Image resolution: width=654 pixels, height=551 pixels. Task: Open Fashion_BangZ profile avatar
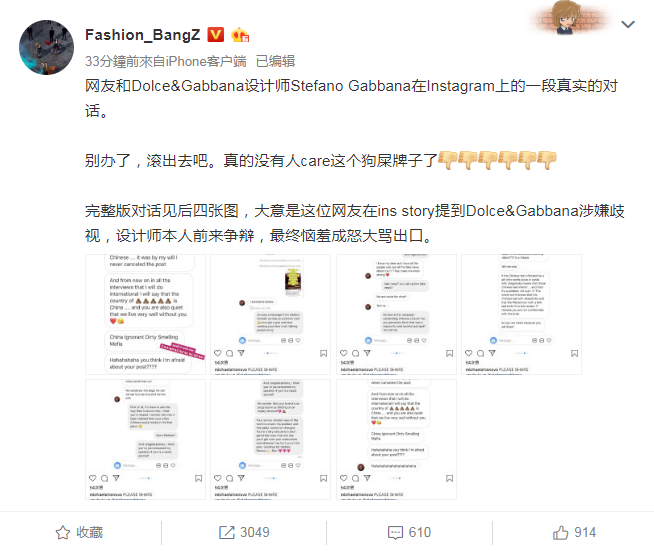pos(46,47)
